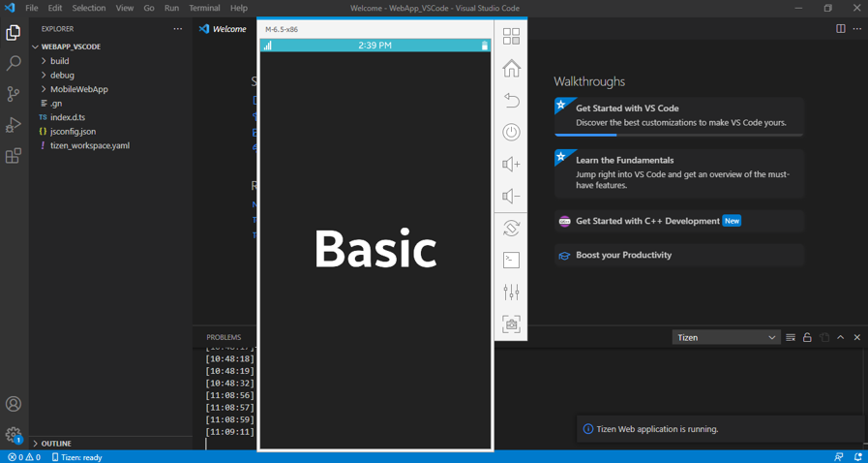Click the emulator Back arrow icon
The height and width of the screenshot is (463, 868).
point(511,101)
